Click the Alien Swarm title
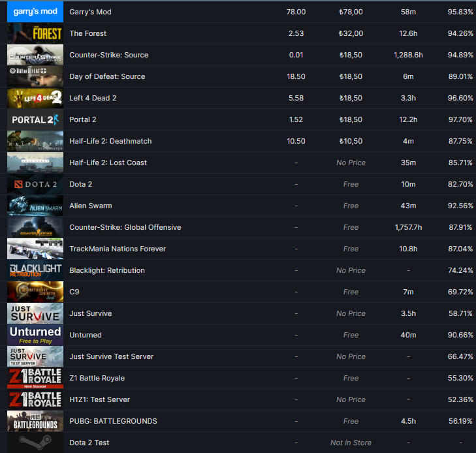Viewport: 476px width, 453px height. coord(91,206)
